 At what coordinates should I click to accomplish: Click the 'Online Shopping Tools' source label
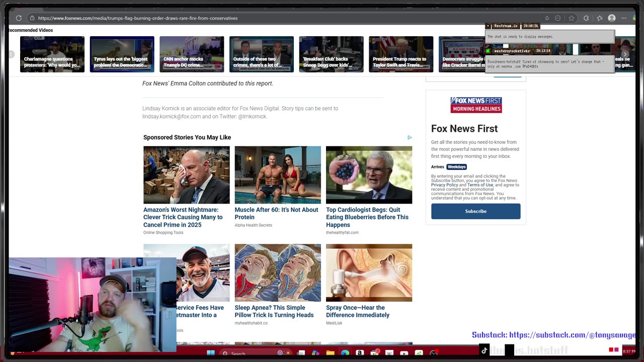(x=163, y=233)
